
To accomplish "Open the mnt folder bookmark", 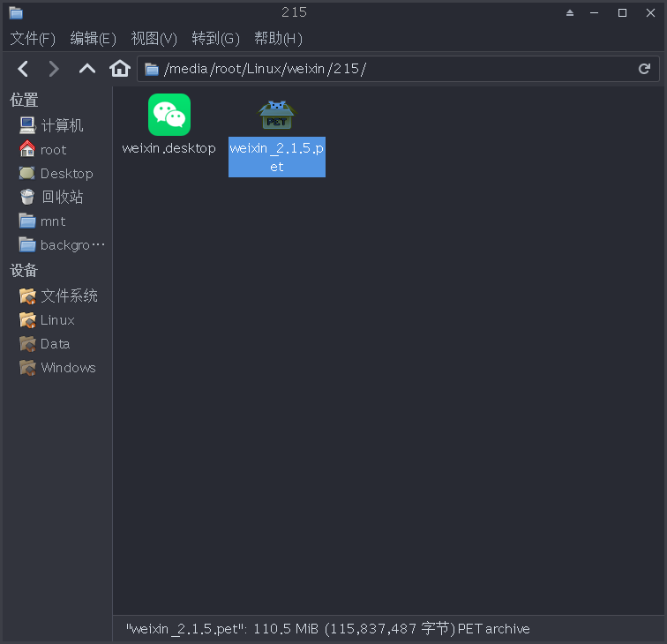I will tap(42, 221).
